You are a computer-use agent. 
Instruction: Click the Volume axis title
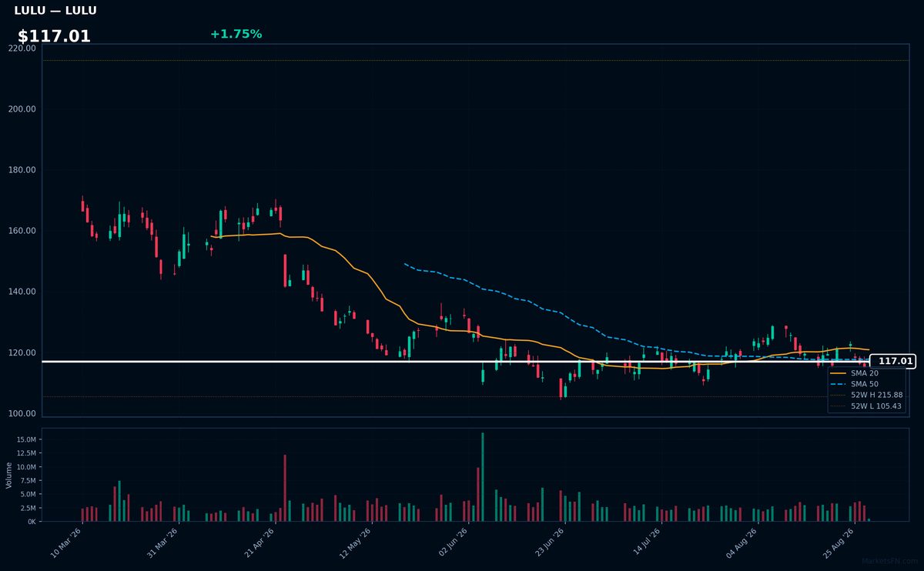(8, 475)
